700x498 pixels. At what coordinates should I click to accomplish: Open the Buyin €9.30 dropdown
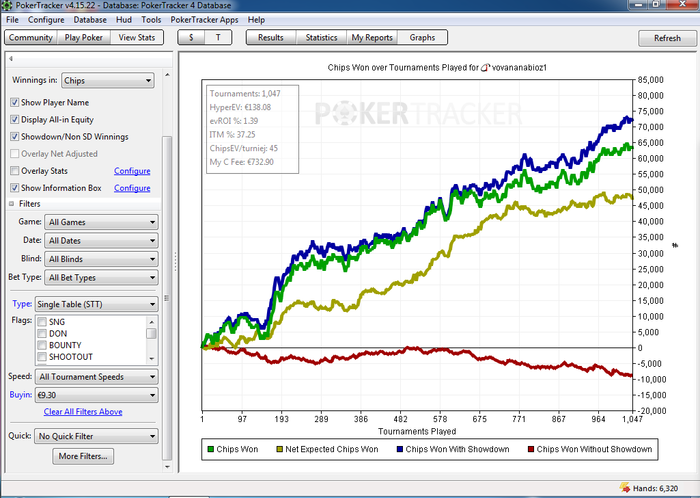point(96,395)
